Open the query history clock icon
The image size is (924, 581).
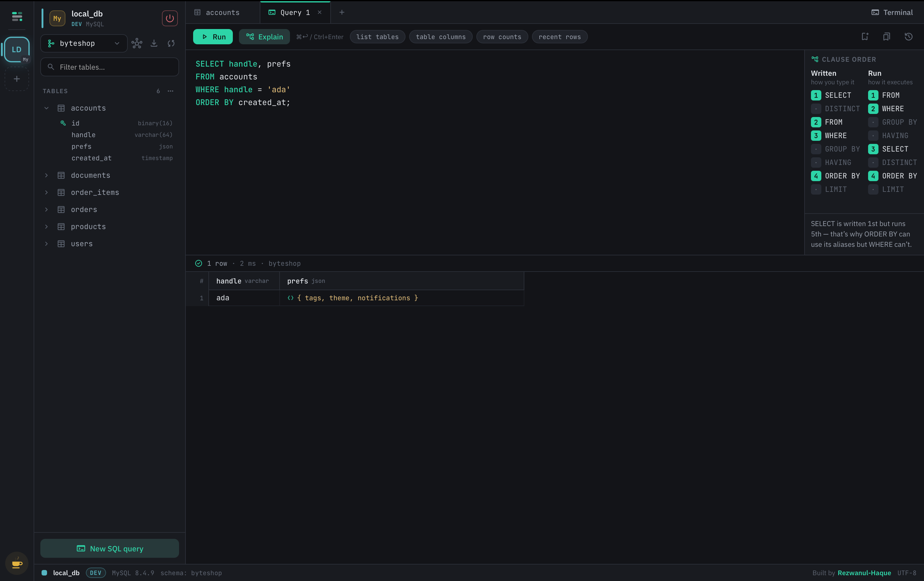coord(908,36)
